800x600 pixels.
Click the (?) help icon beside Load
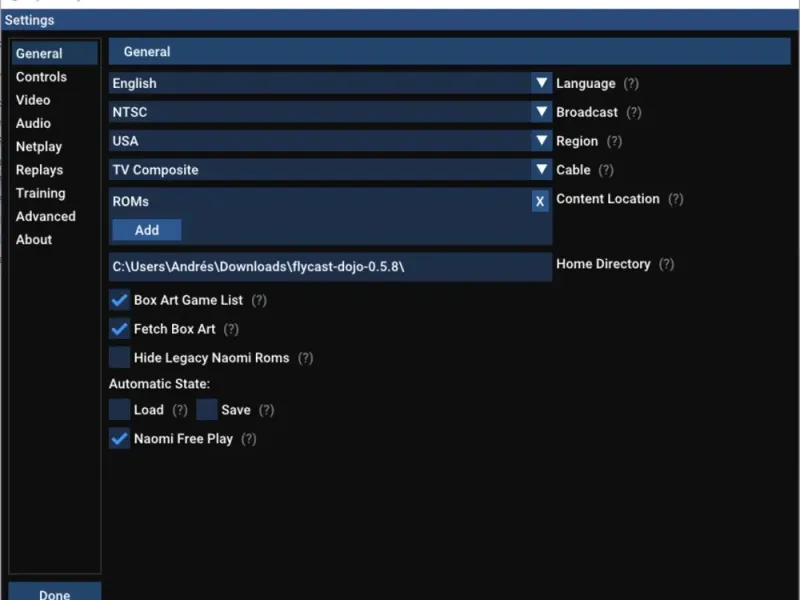[x=180, y=410]
